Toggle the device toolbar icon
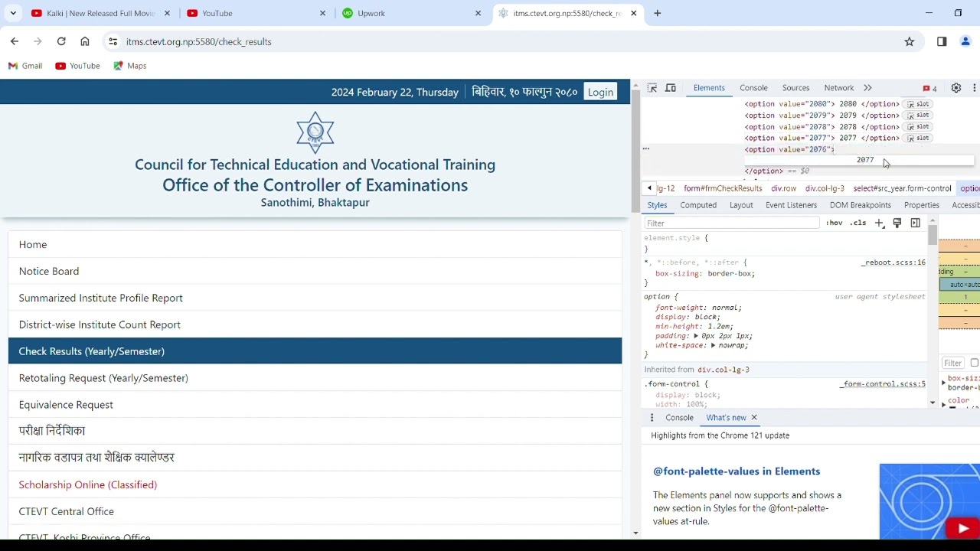 click(671, 88)
